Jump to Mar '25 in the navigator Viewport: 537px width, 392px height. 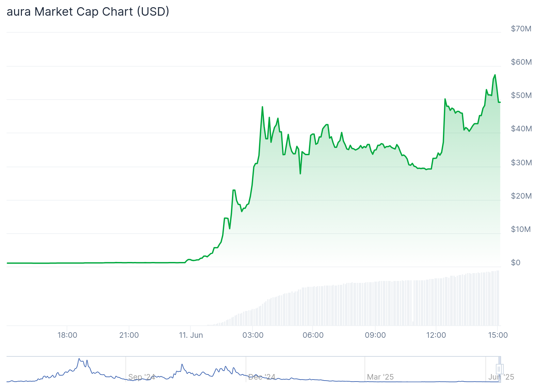pos(380,377)
